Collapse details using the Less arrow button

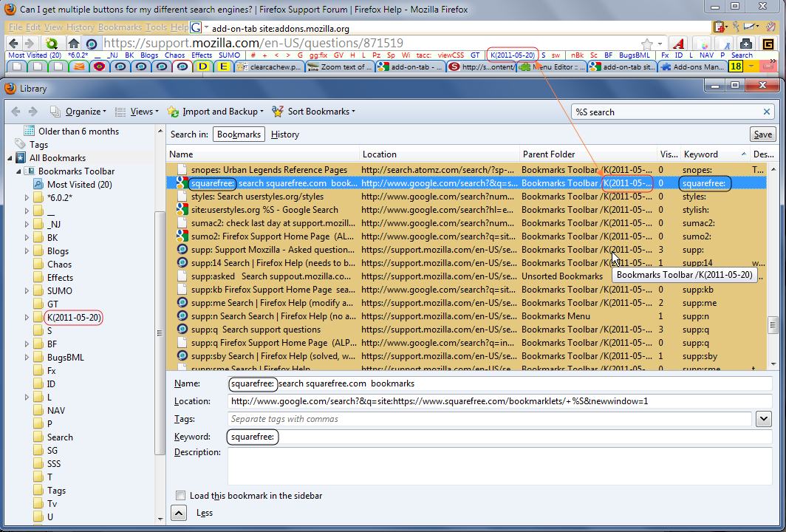click(x=179, y=513)
